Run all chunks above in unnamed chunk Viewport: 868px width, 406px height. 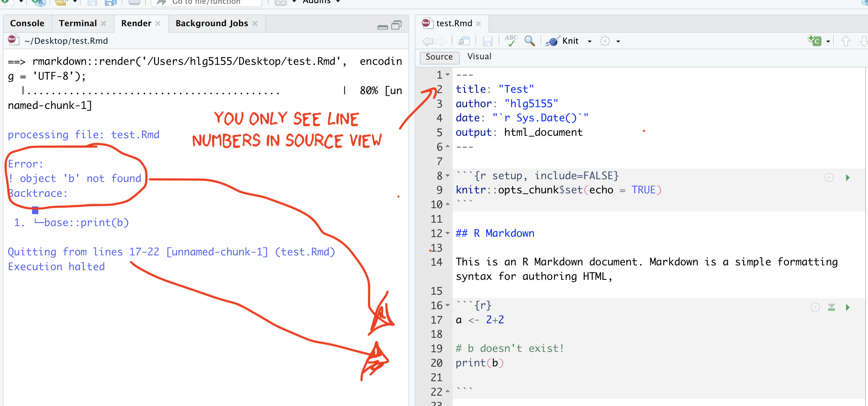[x=831, y=307]
